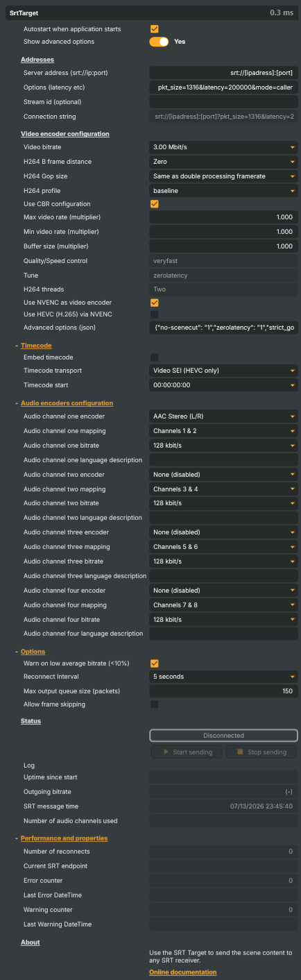The width and height of the screenshot is (301, 980).
Task: Collapse the Options section
Action: [33, 652]
